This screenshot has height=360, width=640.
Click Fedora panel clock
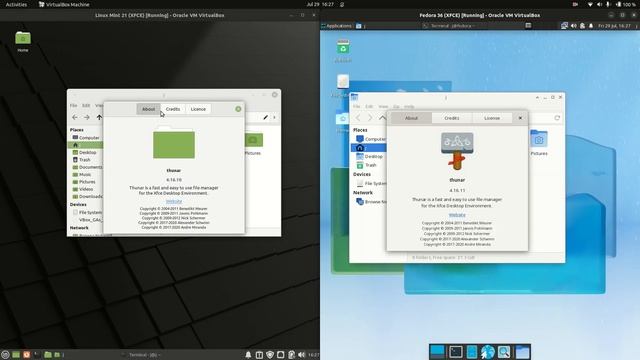coord(614,26)
